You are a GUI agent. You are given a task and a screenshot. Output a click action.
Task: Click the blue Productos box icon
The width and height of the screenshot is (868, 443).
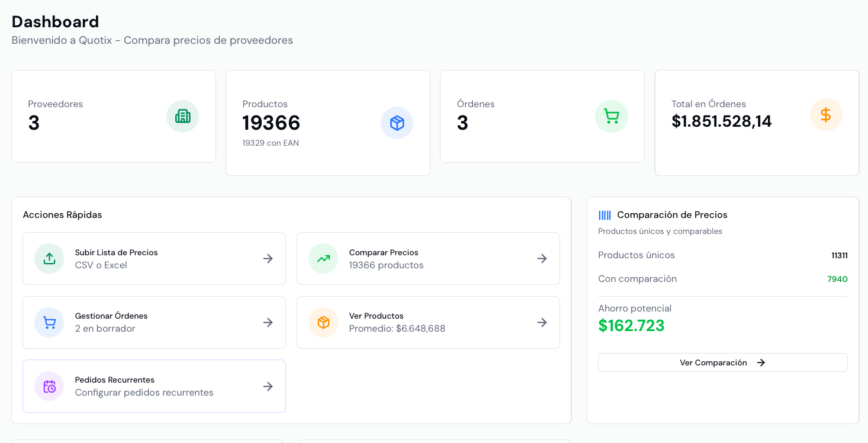point(397,123)
